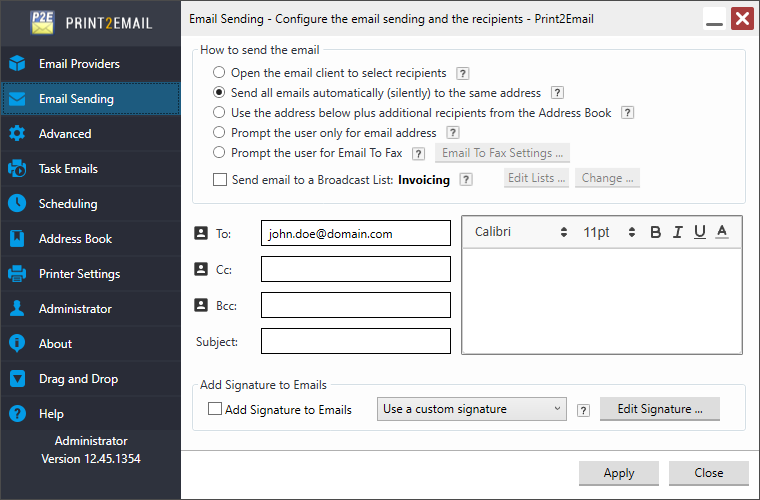
Task: Select 'Open the email client to select recipients'
Action: [x=219, y=73]
